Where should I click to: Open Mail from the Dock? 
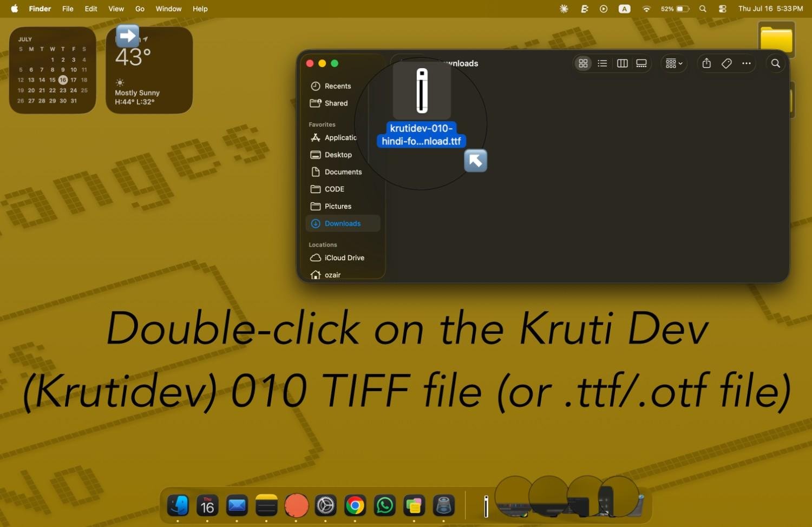pos(237,505)
